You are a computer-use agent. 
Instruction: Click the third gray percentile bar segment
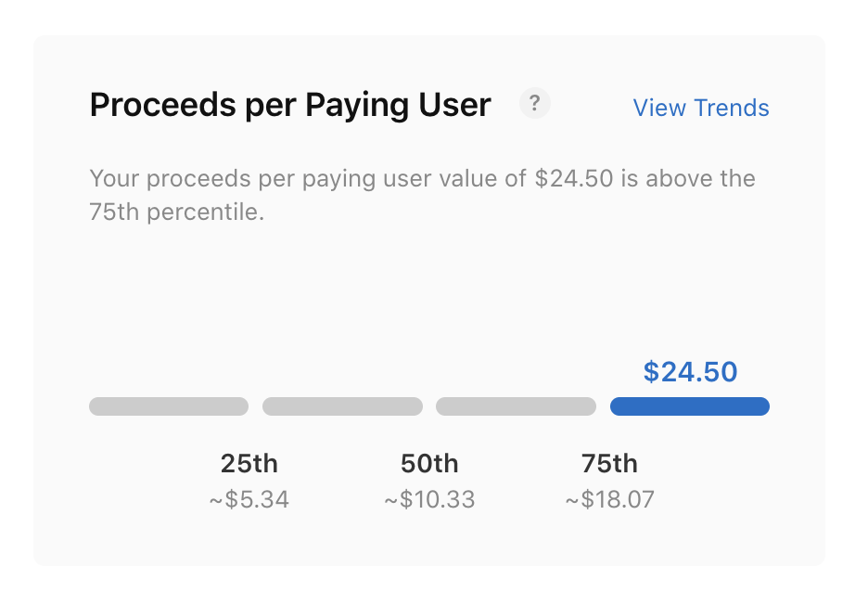click(x=516, y=406)
